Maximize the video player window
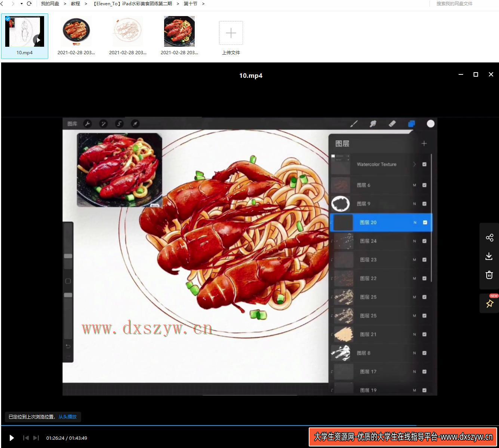 point(476,74)
